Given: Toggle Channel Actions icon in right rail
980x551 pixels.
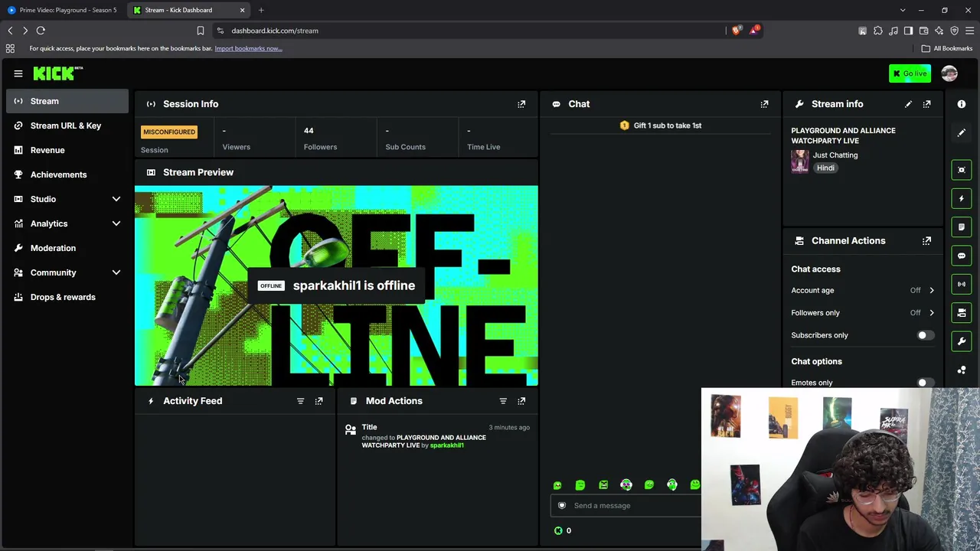Looking at the screenshot, I should coord(962,313).
